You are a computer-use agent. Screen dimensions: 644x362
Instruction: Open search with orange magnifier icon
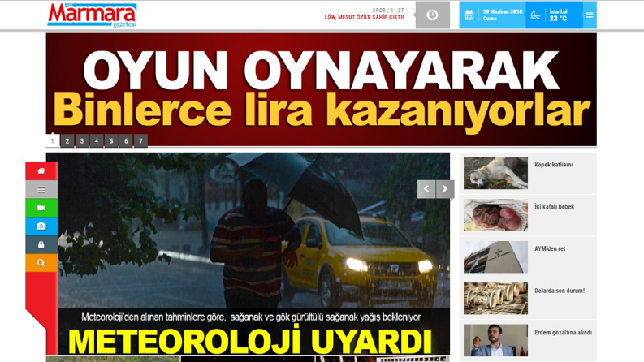click(41, 263)
